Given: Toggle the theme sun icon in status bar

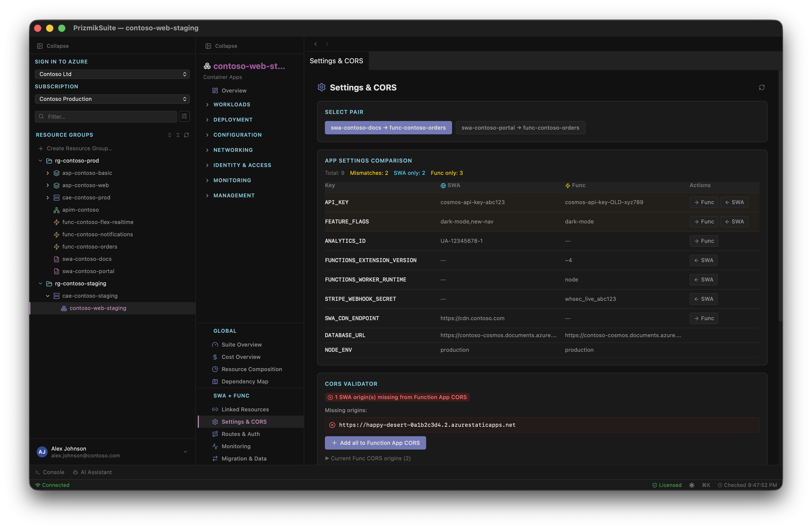Looking at the screenshot, I should click(692, 485).
